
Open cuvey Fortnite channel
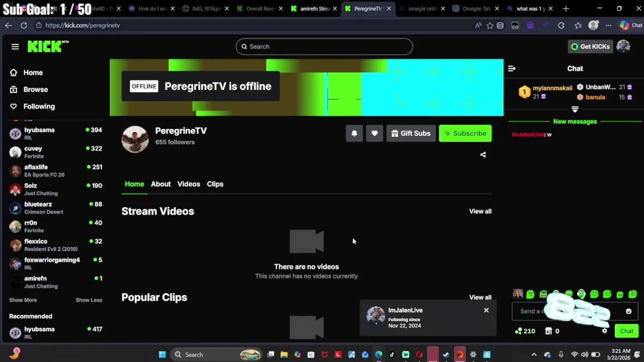[55, 152]
